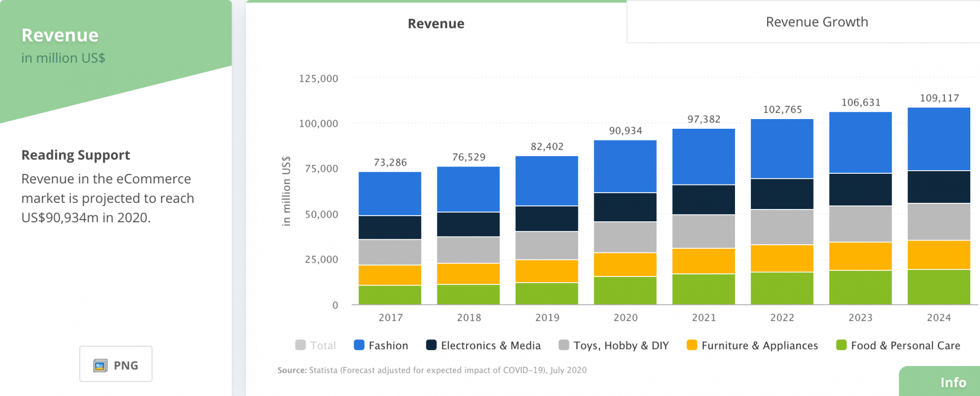Click the 2017 axis label
The image size is (980, 396).
coord(390,317)
